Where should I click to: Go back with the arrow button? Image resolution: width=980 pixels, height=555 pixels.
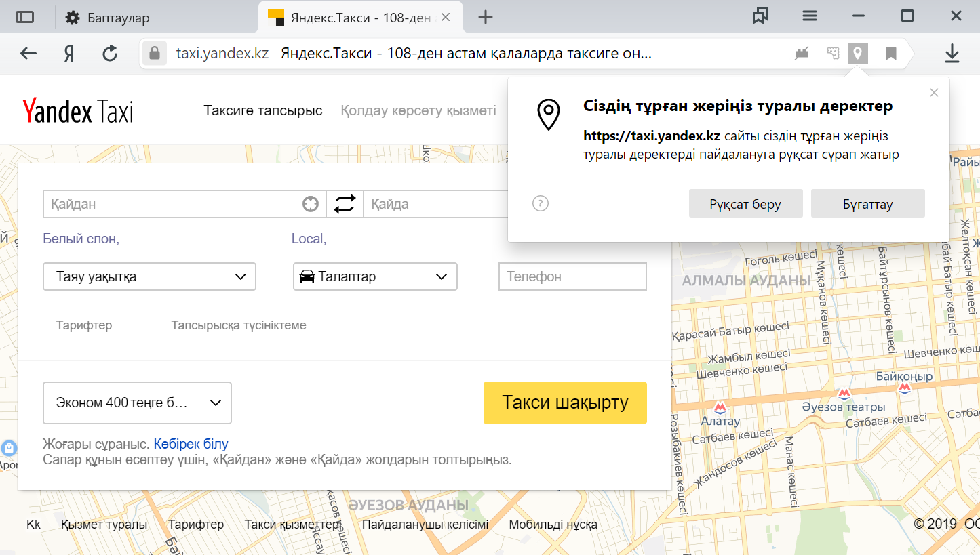[28, 54]
